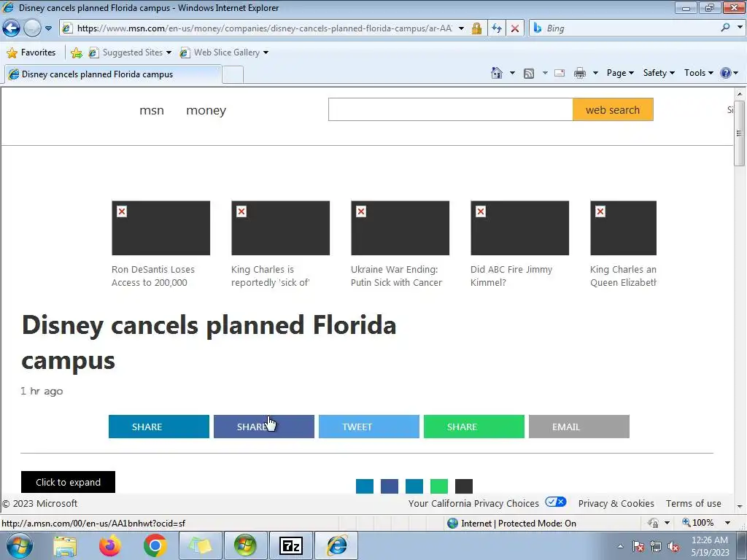Open the Tools menu
The width and height of the screenshot is (747, 560).
[x=698, y=73]
